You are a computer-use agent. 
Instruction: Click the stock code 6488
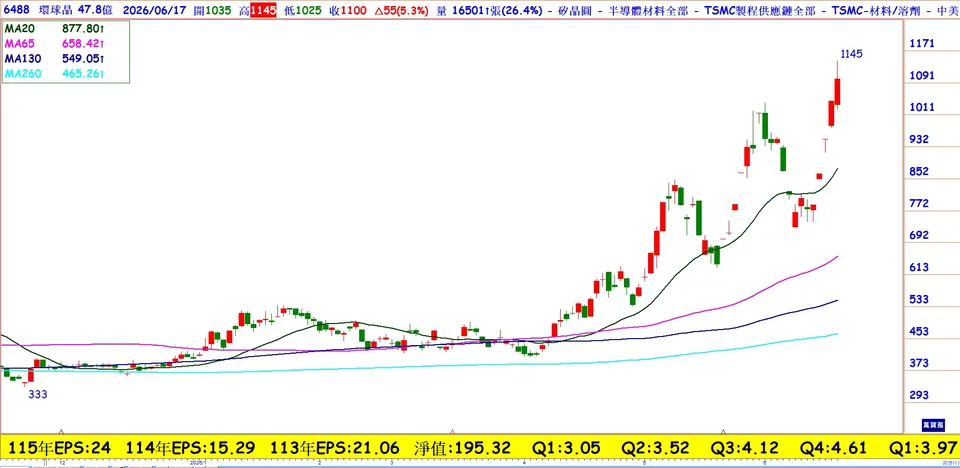[x=15, y=11]
